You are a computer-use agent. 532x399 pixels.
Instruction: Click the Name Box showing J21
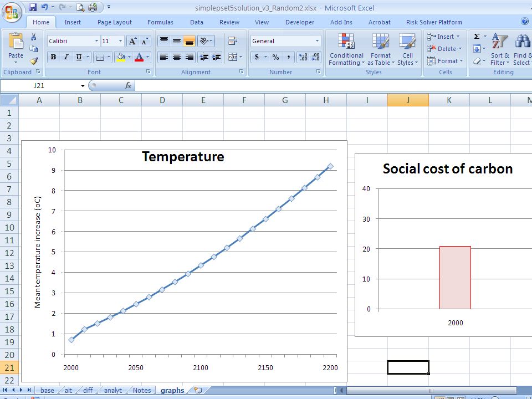coord(39,85)
